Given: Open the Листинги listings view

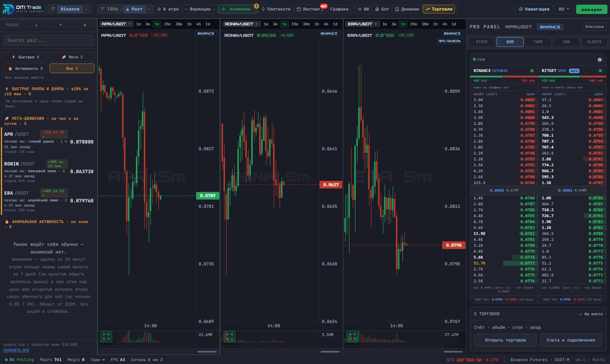Looking at the screenshot, I should coord(311,9).
